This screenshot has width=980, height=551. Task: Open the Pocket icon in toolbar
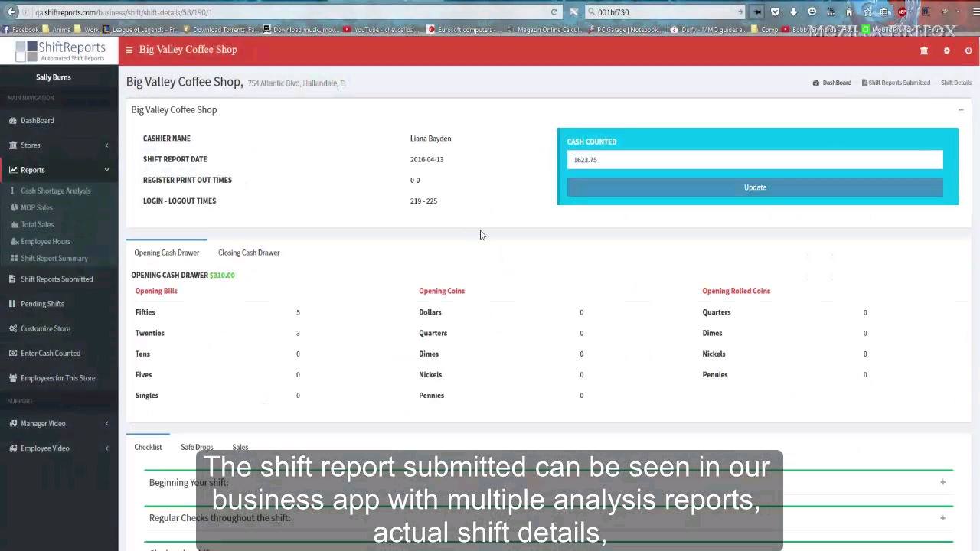tap(775, 12)
